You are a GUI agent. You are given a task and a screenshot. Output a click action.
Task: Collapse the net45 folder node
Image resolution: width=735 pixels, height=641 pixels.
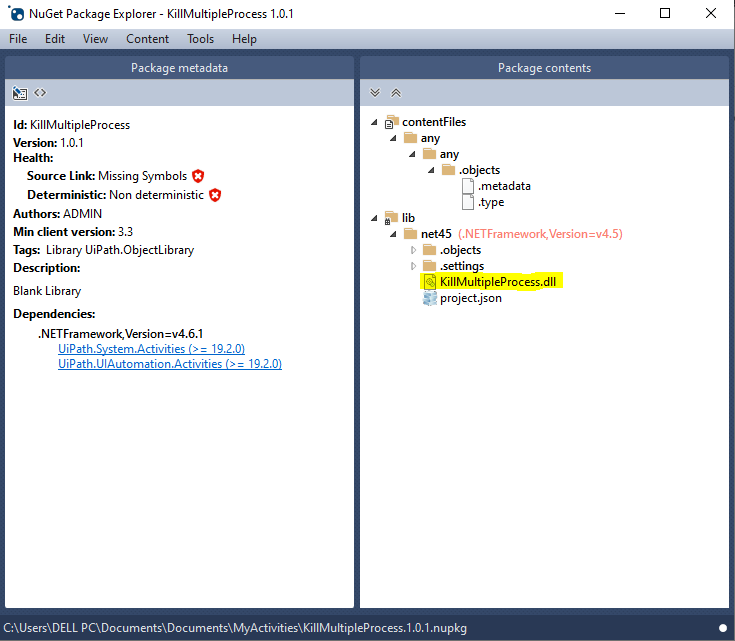pos(393,234)
